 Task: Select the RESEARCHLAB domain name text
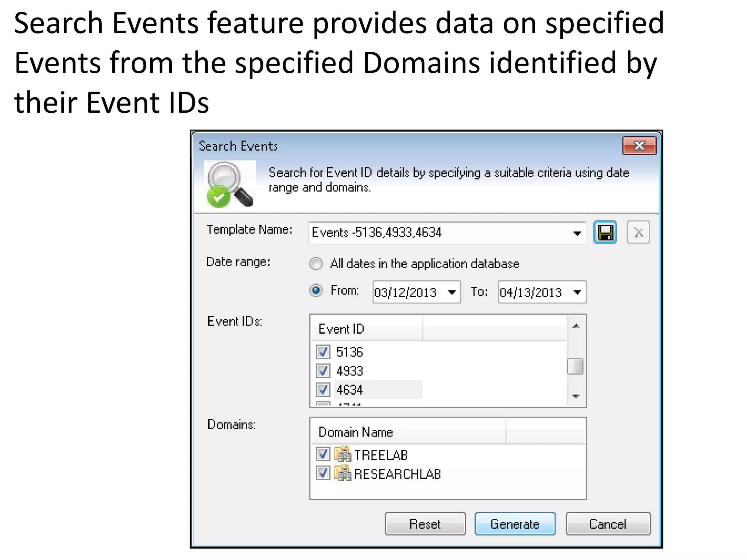click(398, 474)
